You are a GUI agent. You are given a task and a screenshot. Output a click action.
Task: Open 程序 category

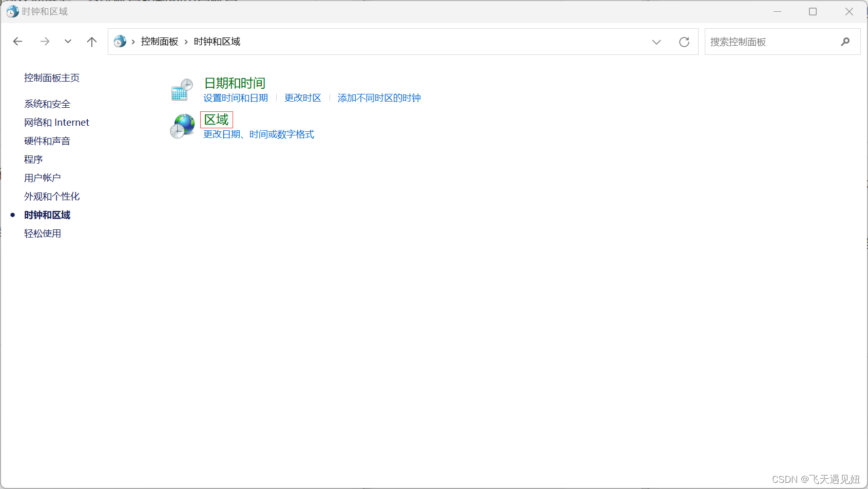pos(33,160)
